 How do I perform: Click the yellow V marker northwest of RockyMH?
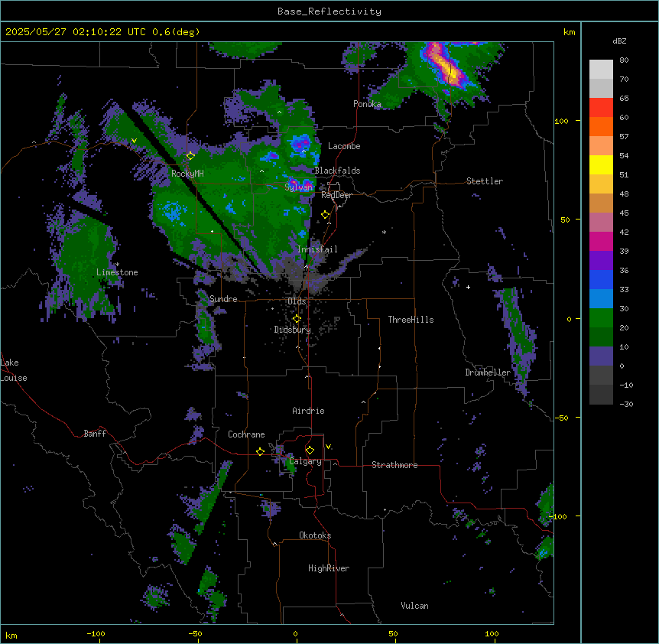click(x=134, y=141)
